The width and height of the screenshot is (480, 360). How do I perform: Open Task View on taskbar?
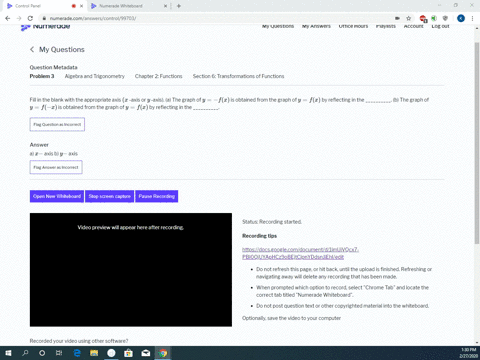pos(59,353)
